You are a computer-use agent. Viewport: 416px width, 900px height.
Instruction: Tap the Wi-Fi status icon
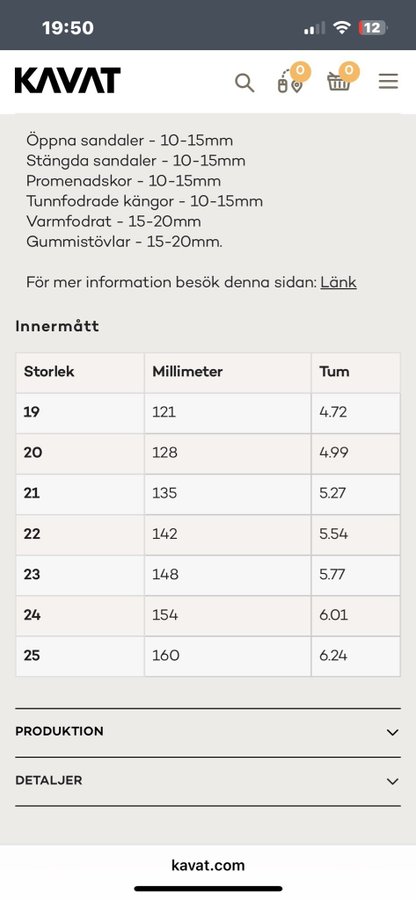click(343, 28)
